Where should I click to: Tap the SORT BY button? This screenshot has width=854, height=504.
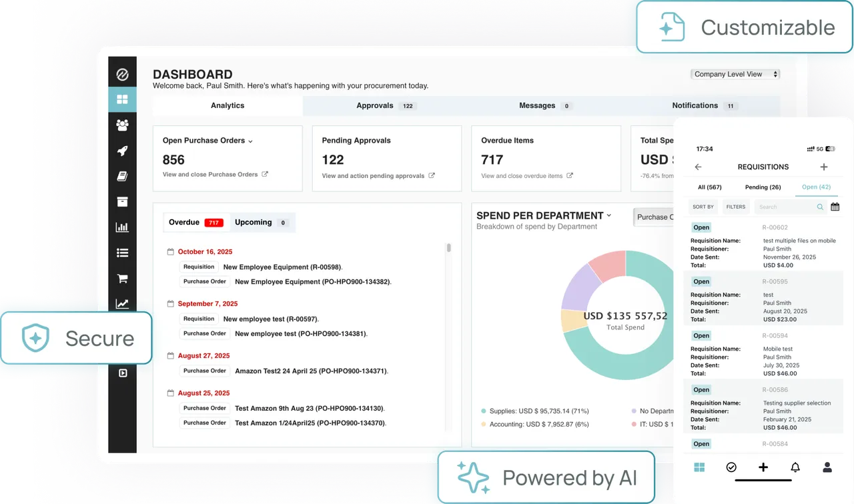[703, 207]
